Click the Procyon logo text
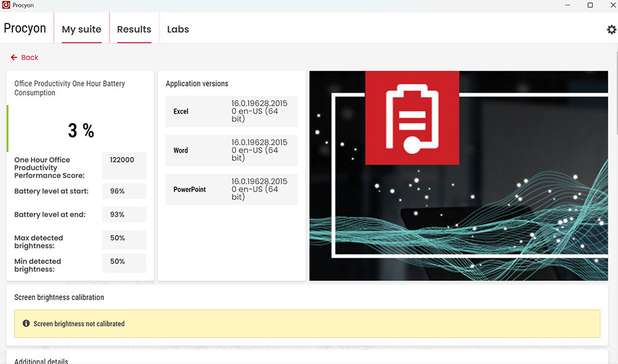 tap(25, 28)
